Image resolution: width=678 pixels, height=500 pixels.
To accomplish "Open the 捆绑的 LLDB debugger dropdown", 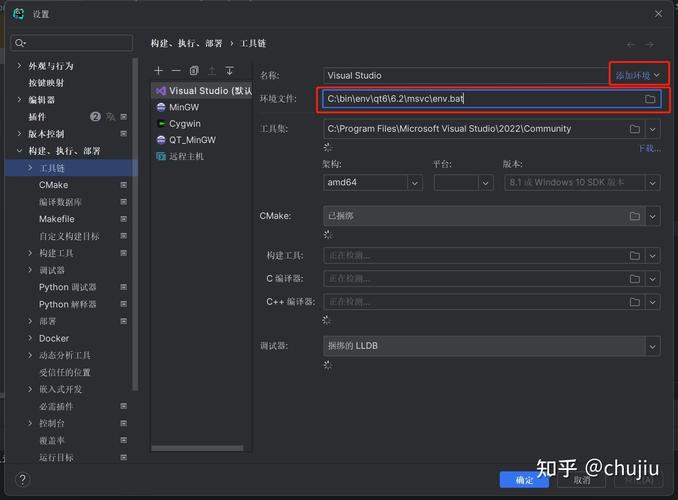I will (x=652, y=346).
